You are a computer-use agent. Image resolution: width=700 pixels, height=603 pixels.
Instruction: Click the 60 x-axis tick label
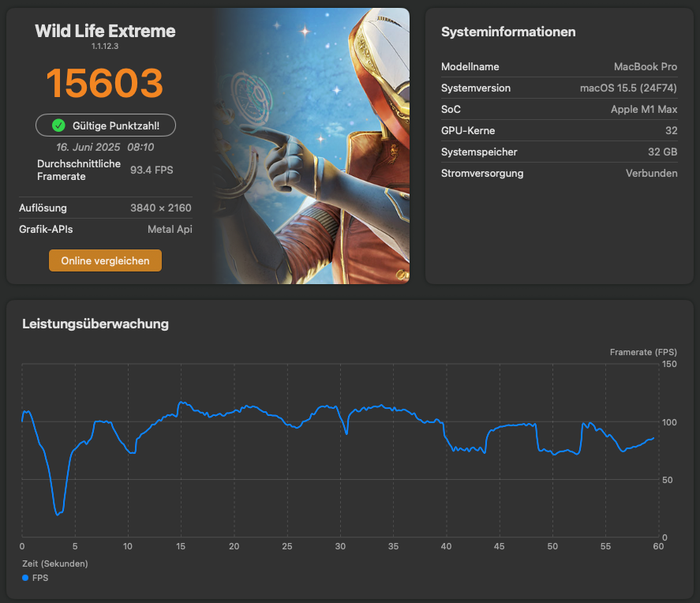658,546
